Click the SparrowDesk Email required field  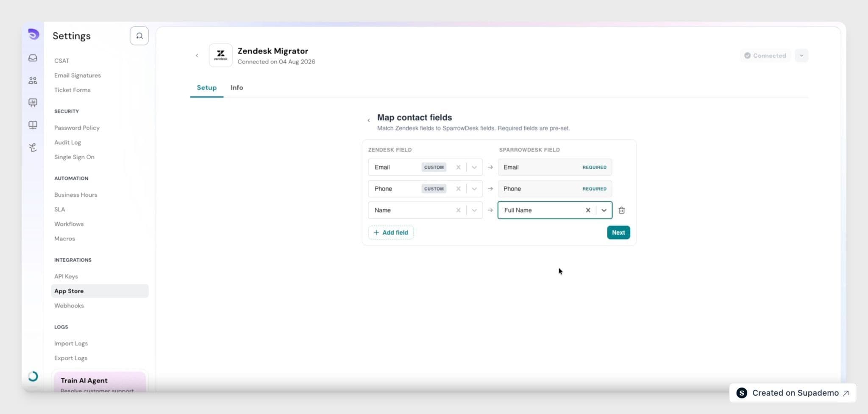pyautogui.click(x=555, y=167)
